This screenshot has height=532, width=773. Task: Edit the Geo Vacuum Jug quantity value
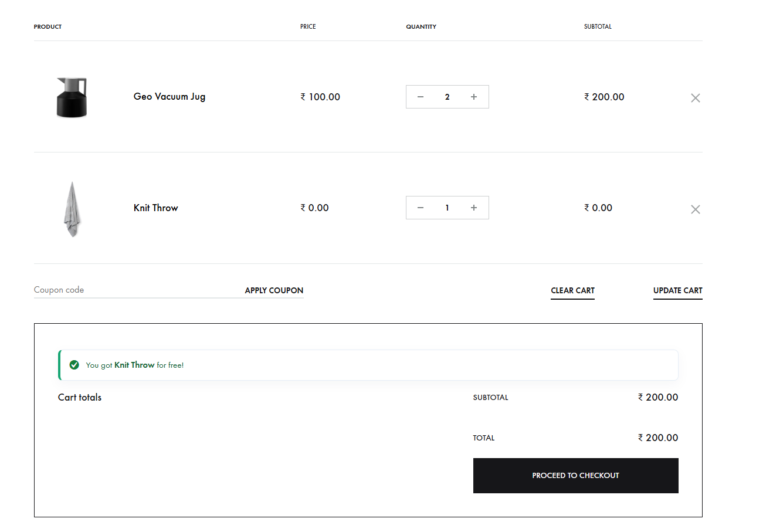tap(447, 96)
